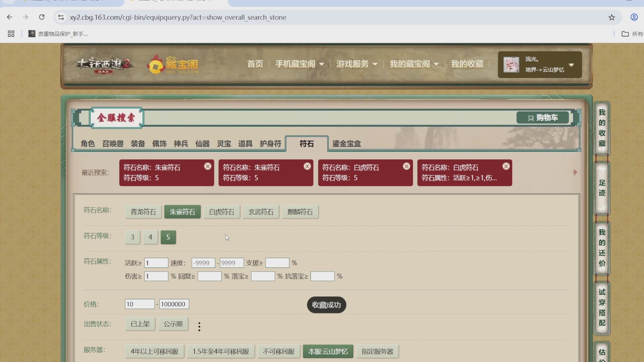Open site information icon in address bar

click(x=61, y=17)
